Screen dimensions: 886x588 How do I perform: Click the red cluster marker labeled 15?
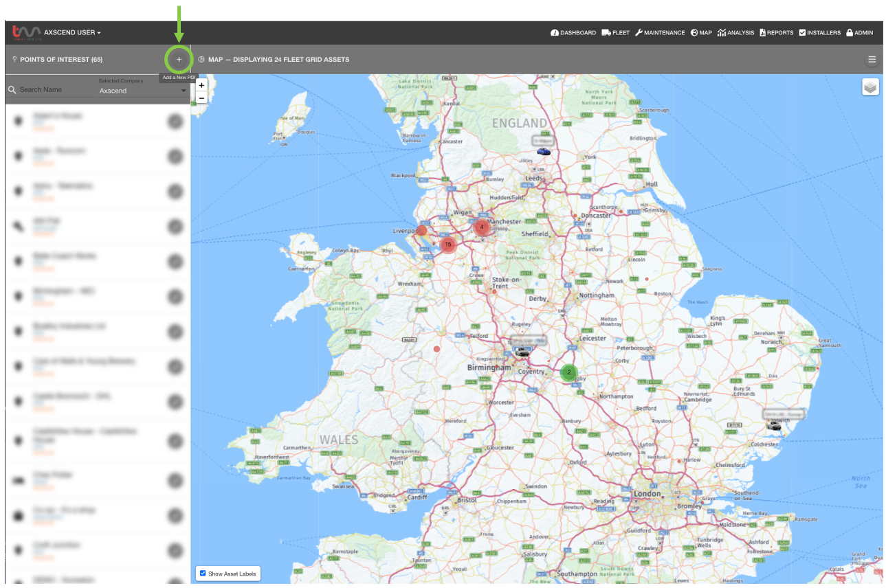[448, 245]
